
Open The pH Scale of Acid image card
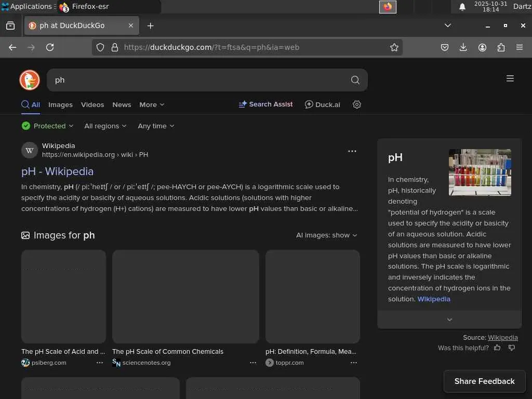pos(63,297)
